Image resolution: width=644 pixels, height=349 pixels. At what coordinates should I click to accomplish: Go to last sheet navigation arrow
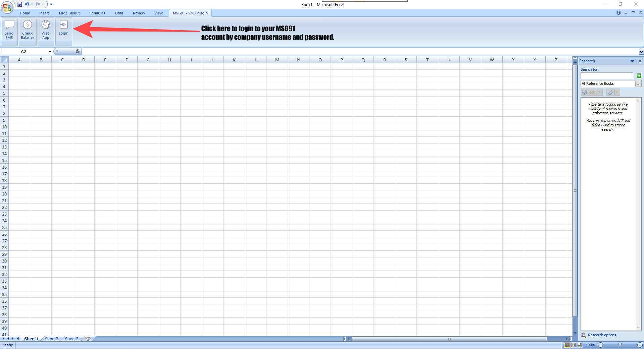tap(18, 339)
